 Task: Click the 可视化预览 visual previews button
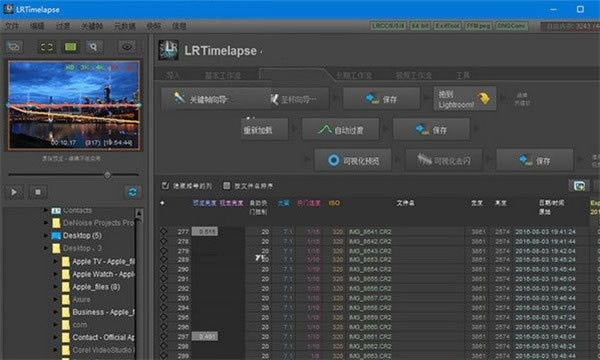pos(353,161)
